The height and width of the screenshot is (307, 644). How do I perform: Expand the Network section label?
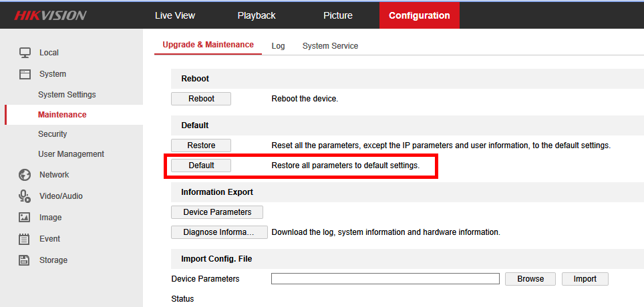click(54, 175)
